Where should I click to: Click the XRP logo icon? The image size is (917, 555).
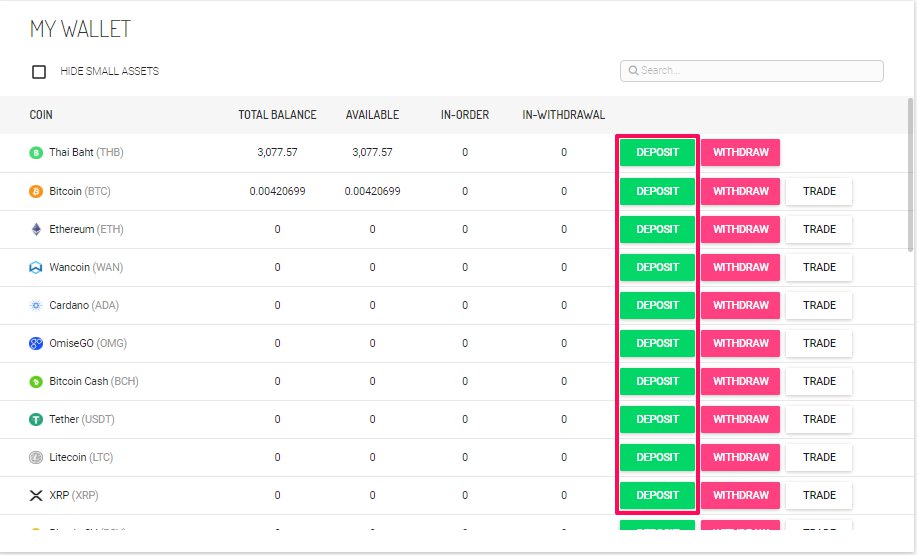pyautogui.click(x=36, y=495)
